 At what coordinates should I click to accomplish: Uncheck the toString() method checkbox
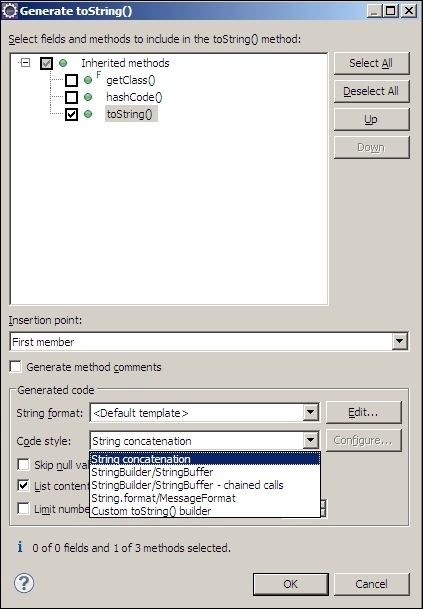71,114
